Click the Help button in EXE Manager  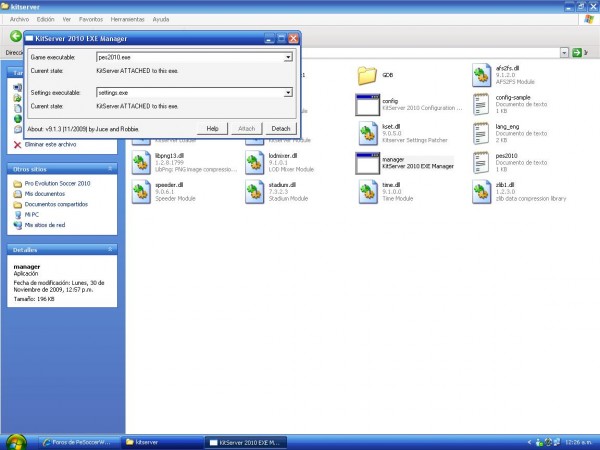click(212, 129)
